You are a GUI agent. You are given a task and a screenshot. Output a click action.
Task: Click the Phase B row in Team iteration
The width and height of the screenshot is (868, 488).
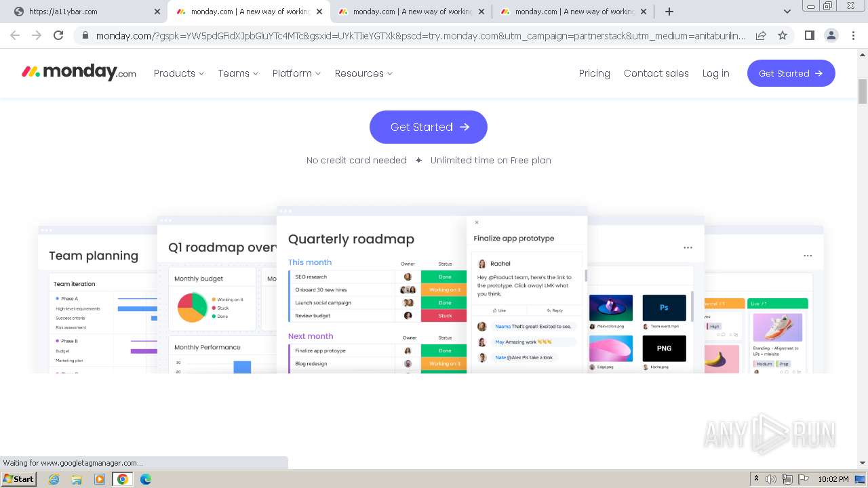pos(105,341)
